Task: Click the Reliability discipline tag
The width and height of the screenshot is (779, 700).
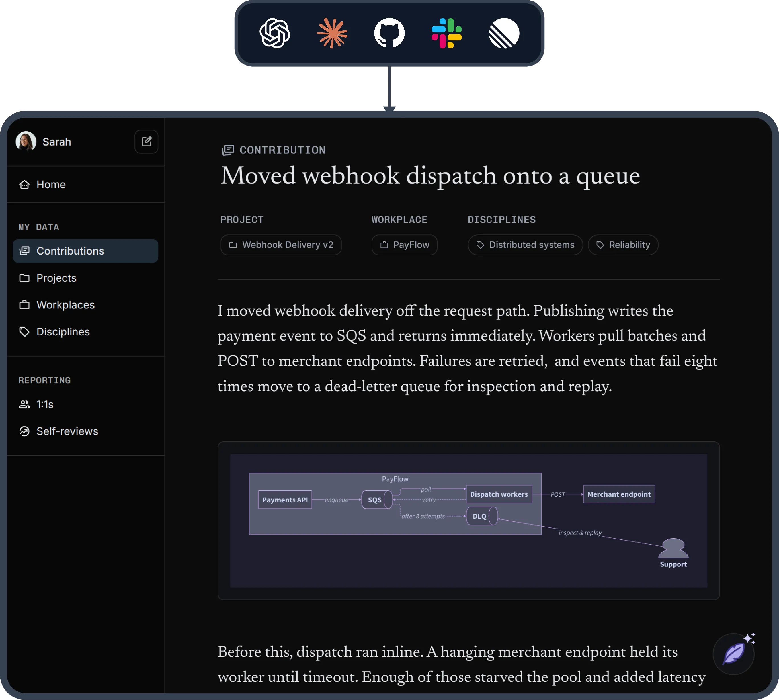Action: click(623, 245)
